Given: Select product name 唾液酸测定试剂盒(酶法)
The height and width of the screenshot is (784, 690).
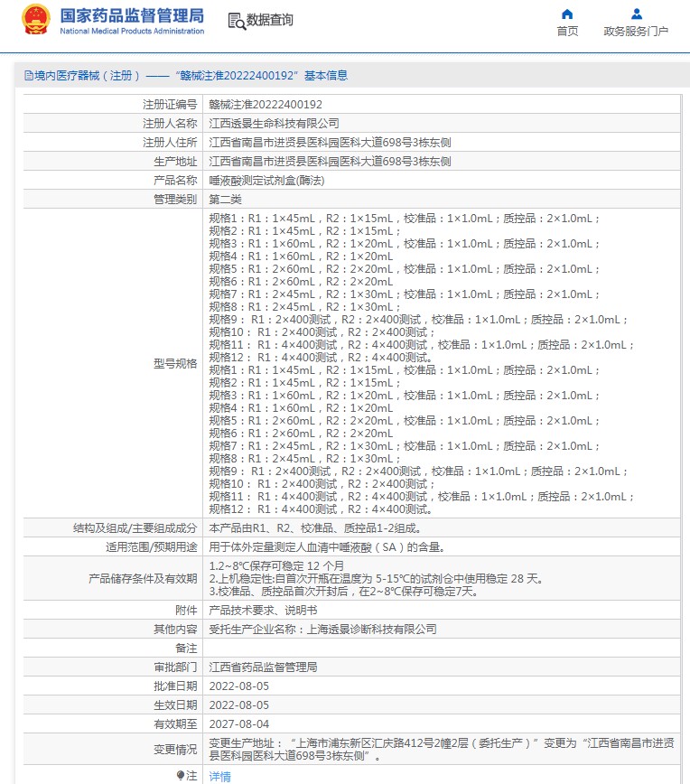Looking at the screenshot, I should pyautogui.click(x=266, y=181).
